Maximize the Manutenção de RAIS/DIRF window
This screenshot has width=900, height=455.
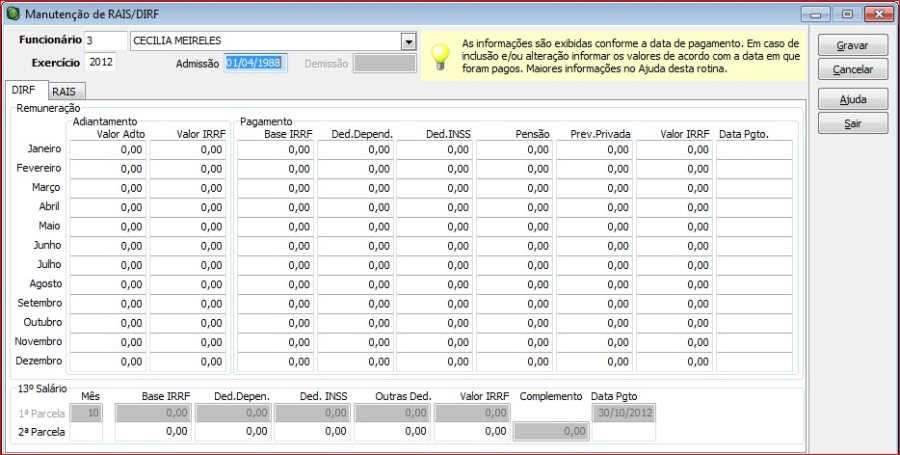click(x=847, y=14)
